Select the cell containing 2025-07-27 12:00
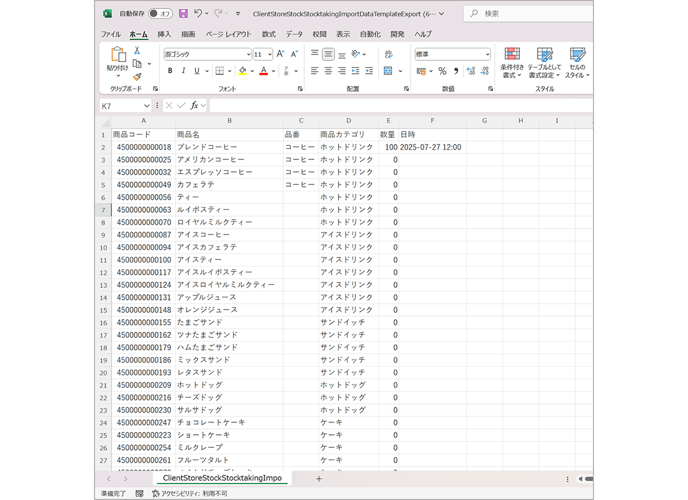The height and width of the screenshot is (500, 688). click(433, 147)
